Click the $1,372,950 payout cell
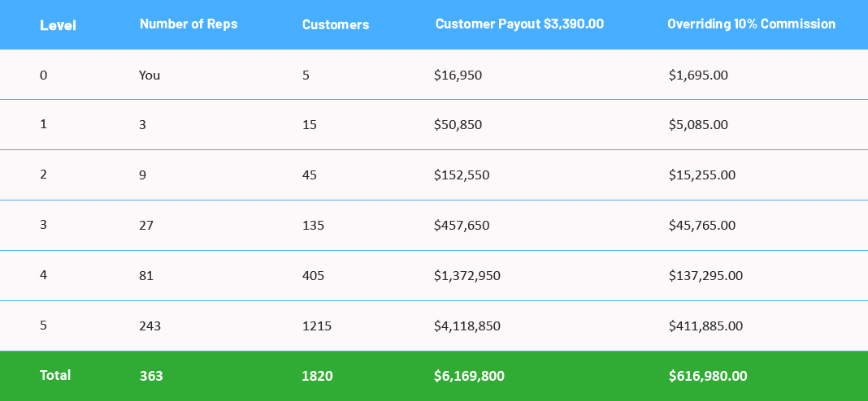 [x=467, y=276]
